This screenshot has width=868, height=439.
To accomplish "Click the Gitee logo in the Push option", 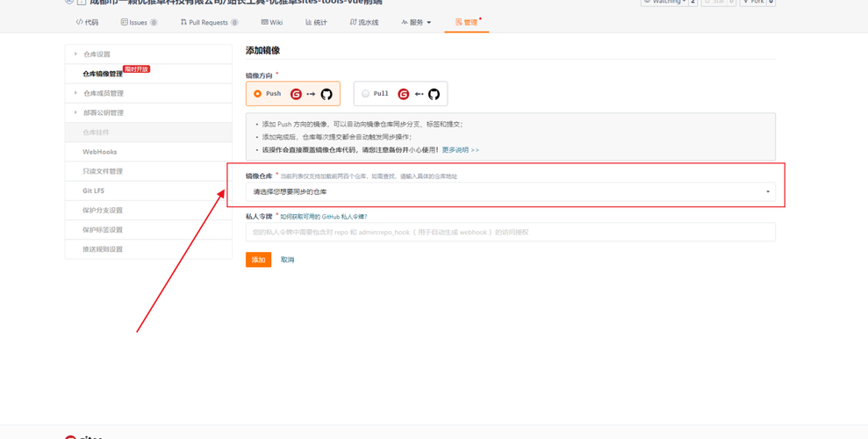I will click(x=296, y=94).
